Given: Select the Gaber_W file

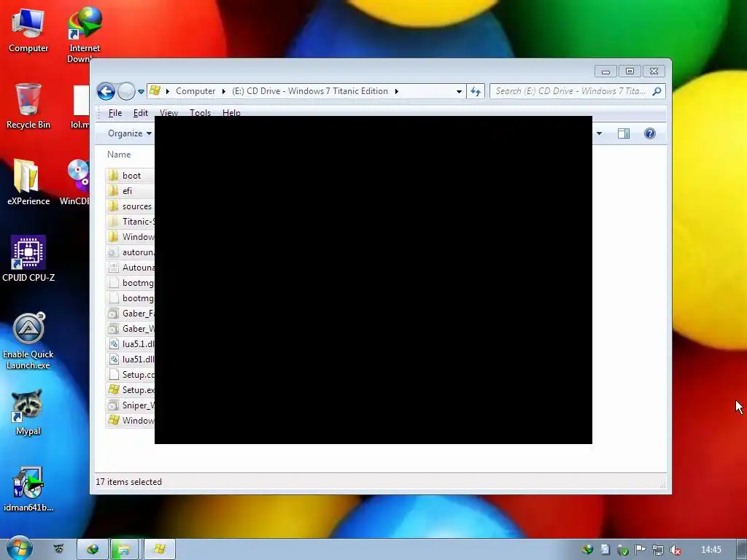Looking at the screenshot, I should (x=130, y=329).
